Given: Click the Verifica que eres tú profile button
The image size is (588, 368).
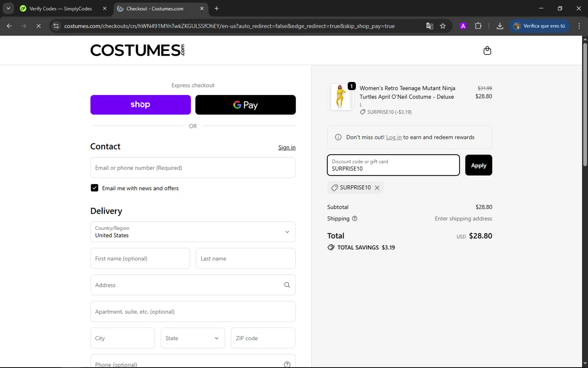Looking at the screenshot, I should click(540, 26).
